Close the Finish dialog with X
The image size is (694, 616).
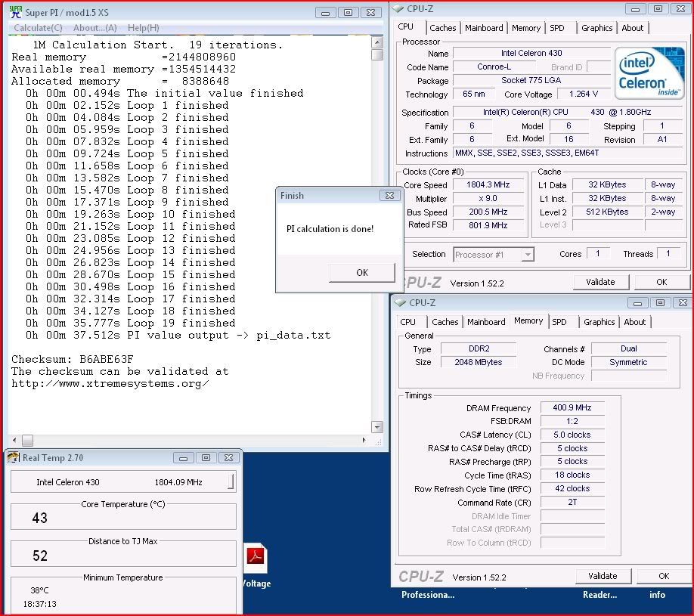coord(389,195)
